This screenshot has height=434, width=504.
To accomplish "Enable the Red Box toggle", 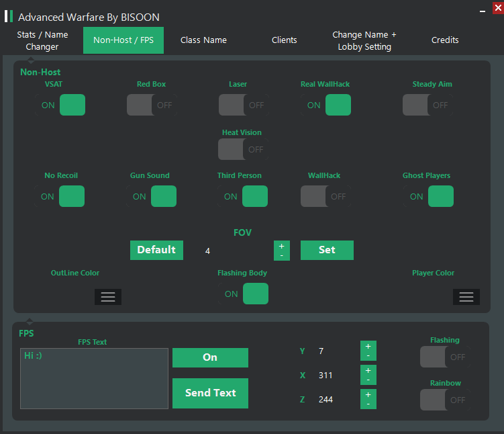I will [152, 105].
